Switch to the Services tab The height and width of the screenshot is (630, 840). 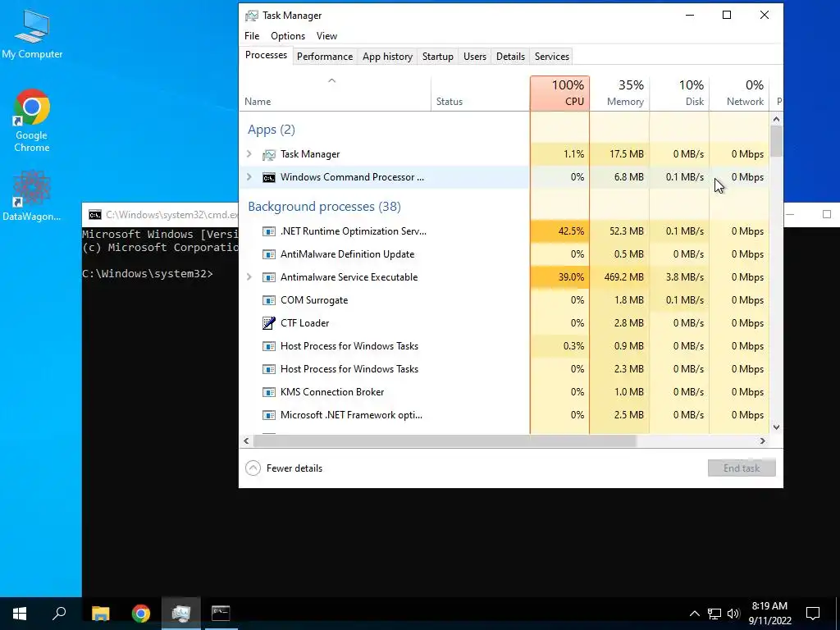coord(552,57)
